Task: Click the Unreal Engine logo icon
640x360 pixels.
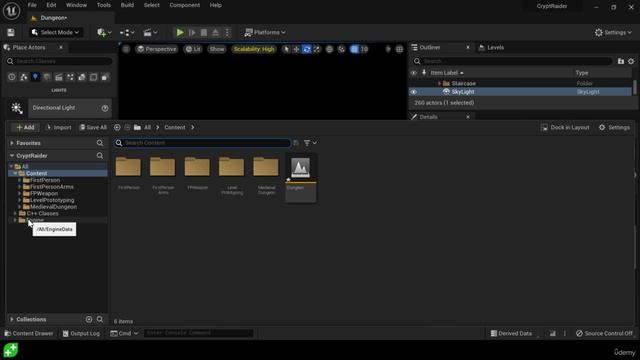Action: click(x=11, y=11)
